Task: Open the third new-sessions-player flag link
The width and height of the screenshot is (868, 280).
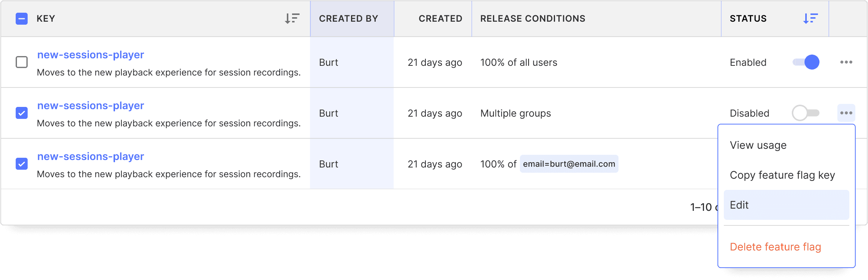Action: coord(90,157)
